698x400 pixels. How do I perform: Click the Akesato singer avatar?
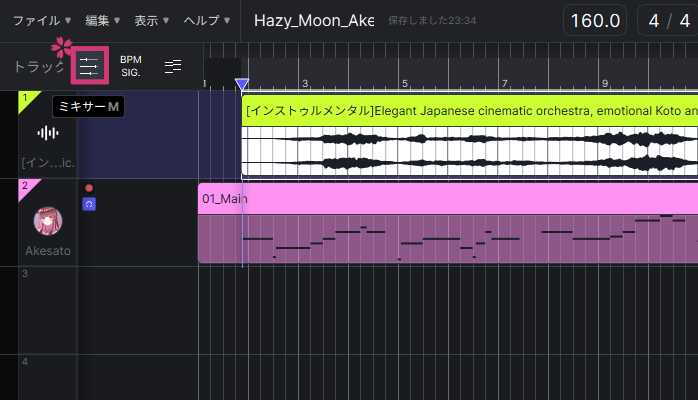[48, 221]
